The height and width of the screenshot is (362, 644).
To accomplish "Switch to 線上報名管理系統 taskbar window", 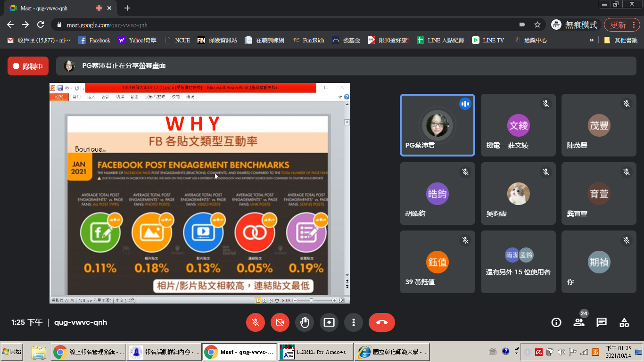I will [x=88, y=352].
